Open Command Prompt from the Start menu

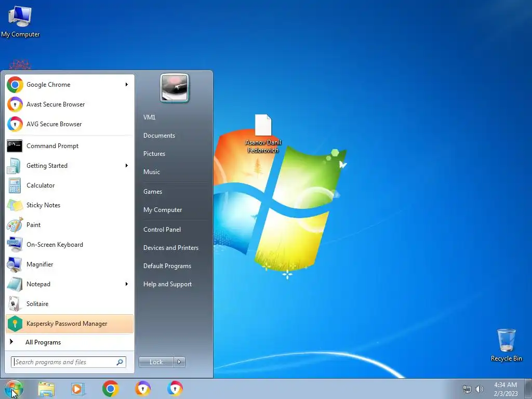tap(69, 146)
